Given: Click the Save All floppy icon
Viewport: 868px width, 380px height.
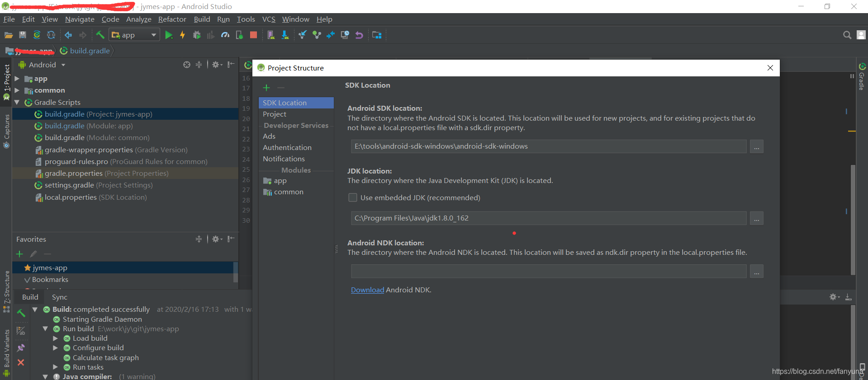Looking at the screenshot, I should pyautogui.click(x=23, y=35).
